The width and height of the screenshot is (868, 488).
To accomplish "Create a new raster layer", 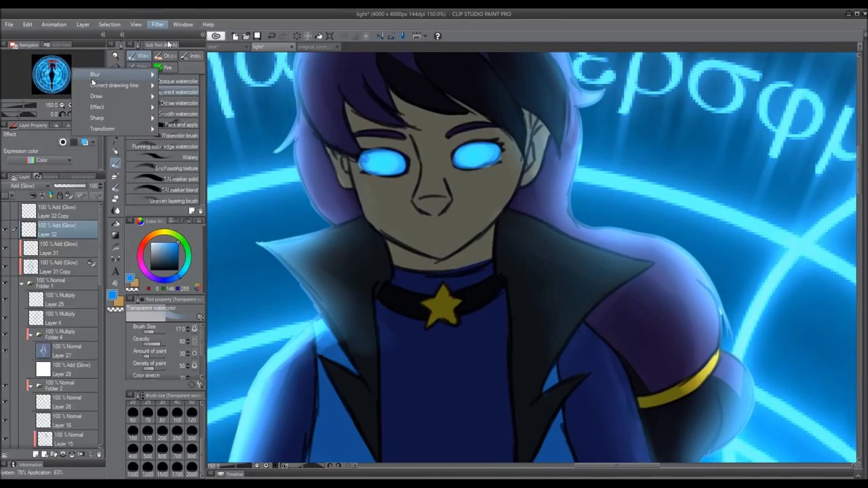I will (x=36, y=454).
